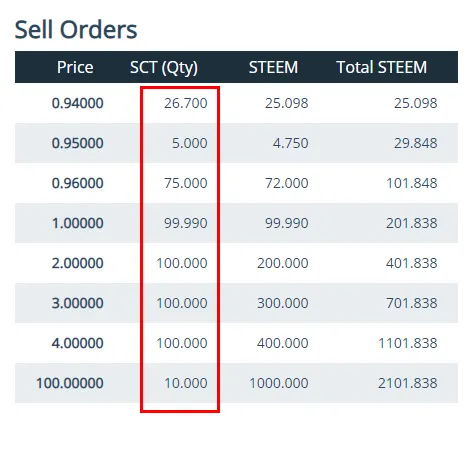Click the 72.000 STEEM amount

click(287, 183)
